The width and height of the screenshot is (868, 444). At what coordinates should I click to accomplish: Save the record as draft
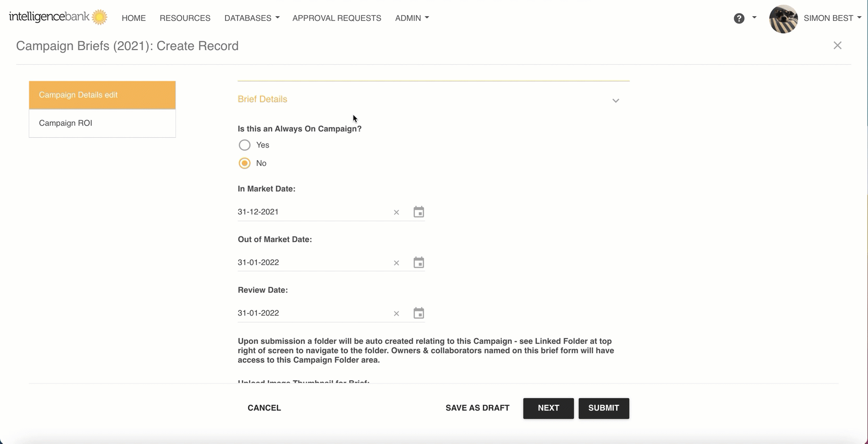pos(477,408)
